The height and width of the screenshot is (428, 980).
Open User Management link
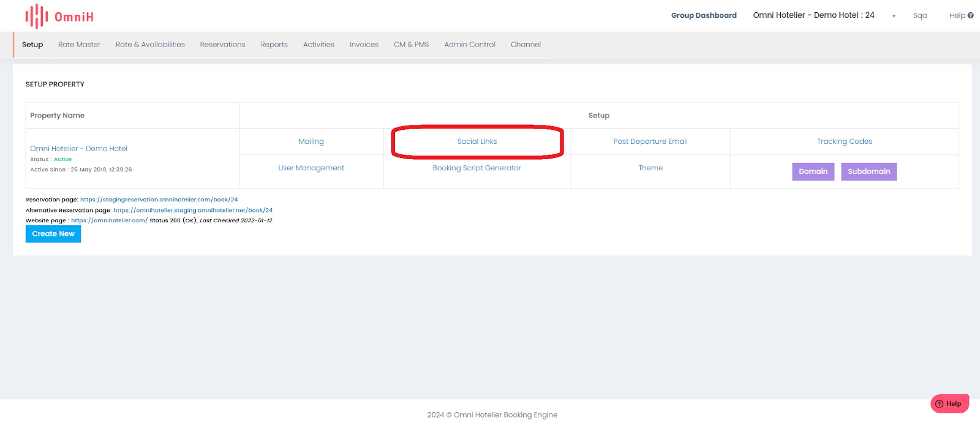[x=311, y=168]
